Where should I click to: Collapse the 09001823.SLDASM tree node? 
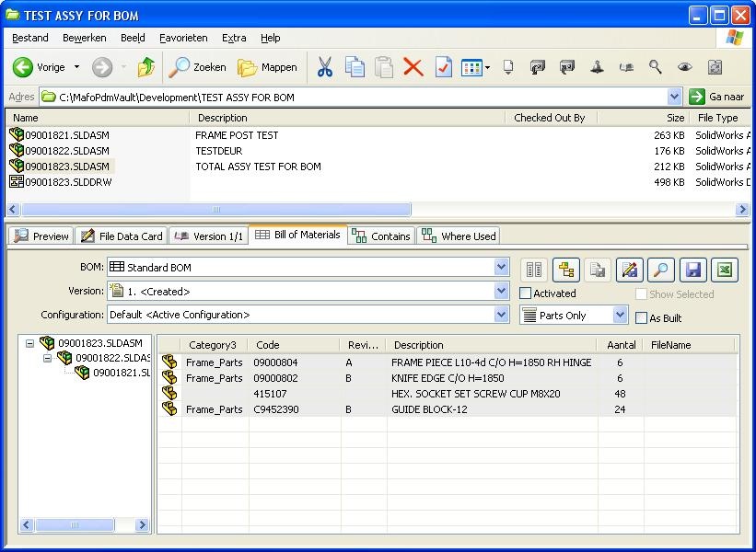click(x=30, y=344)
